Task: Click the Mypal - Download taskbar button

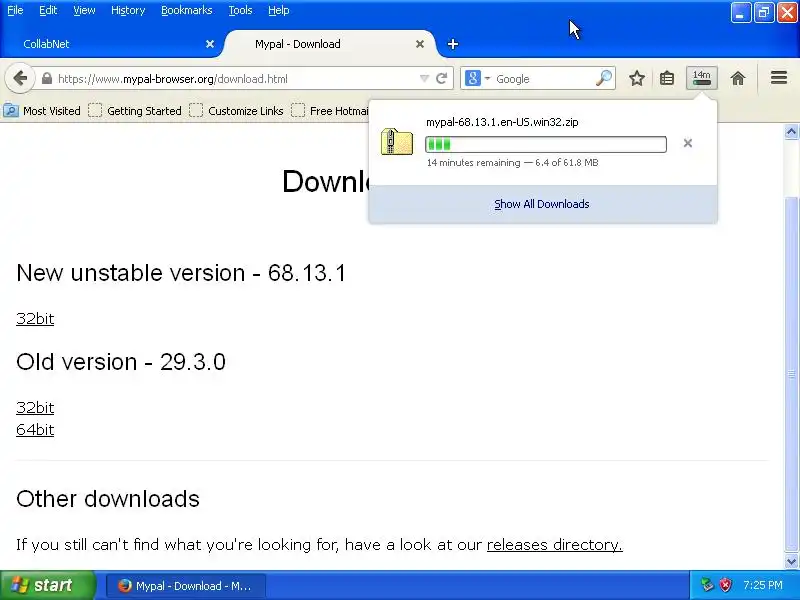Action: (x=186, y=586)
